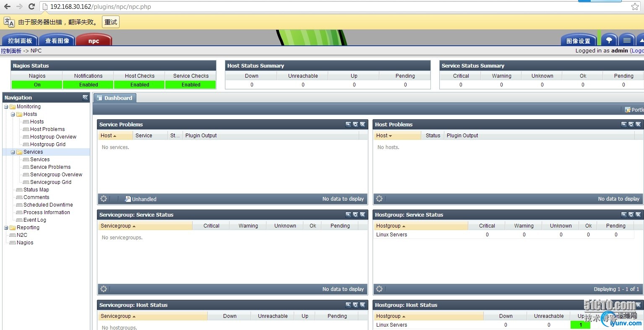Sort by Servicegroup in Service Status

point(145,226)
